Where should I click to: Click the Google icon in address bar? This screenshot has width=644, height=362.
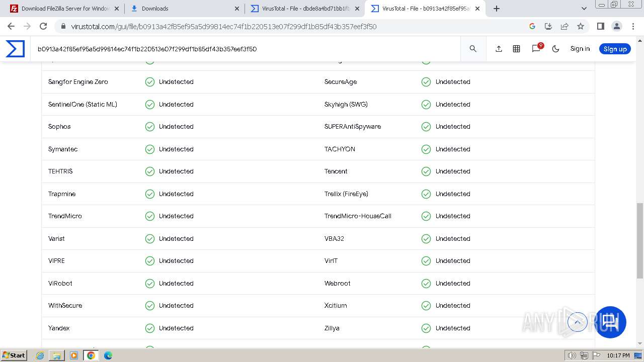(x=532, y=26)
